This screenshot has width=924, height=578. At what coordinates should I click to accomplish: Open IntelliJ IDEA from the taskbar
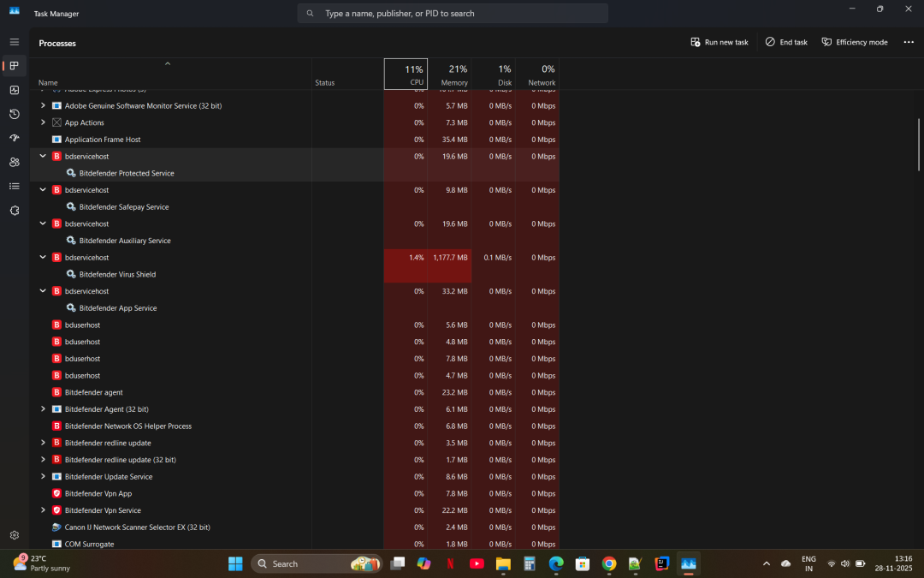pyautogui.click(x=661, y=563)
